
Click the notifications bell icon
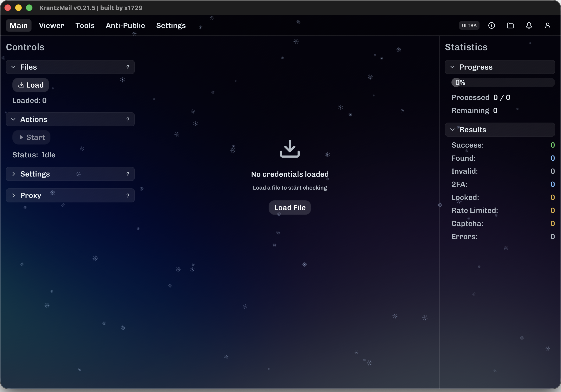(529, 25)
